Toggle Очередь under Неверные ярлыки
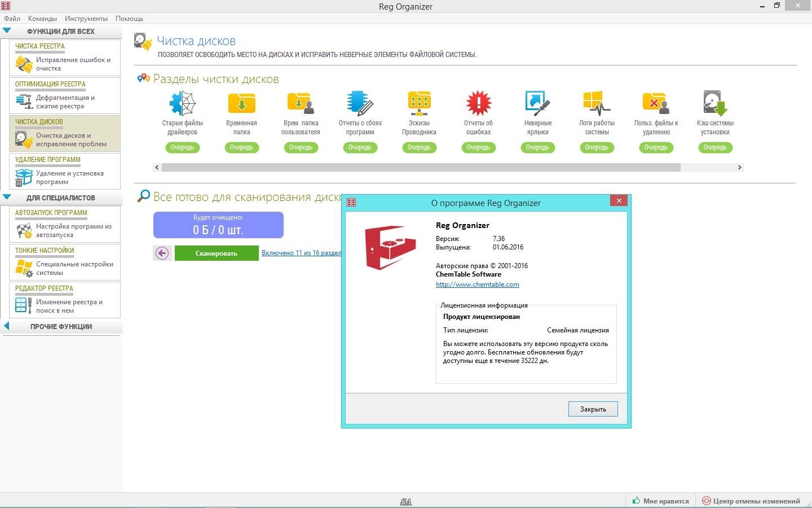 pos(537,147)
